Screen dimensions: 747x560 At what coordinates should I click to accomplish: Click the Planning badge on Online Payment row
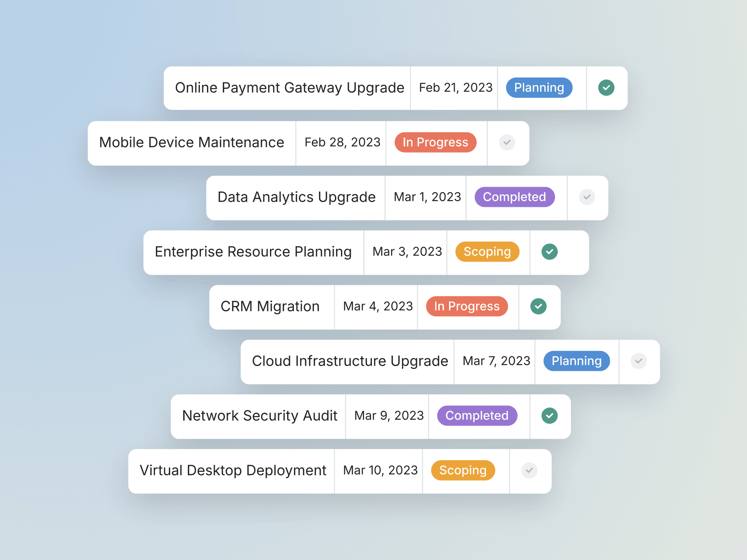click(x=539, y=88)
